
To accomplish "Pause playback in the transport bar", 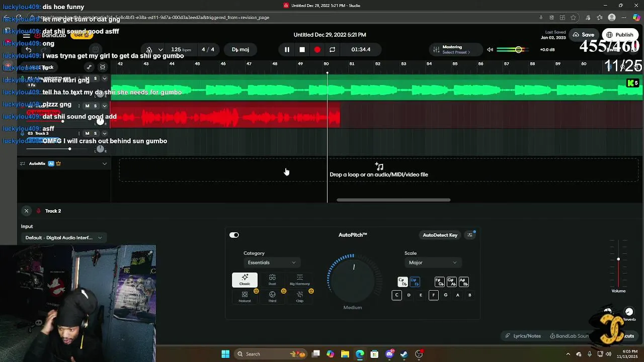I will pos(287,49).
